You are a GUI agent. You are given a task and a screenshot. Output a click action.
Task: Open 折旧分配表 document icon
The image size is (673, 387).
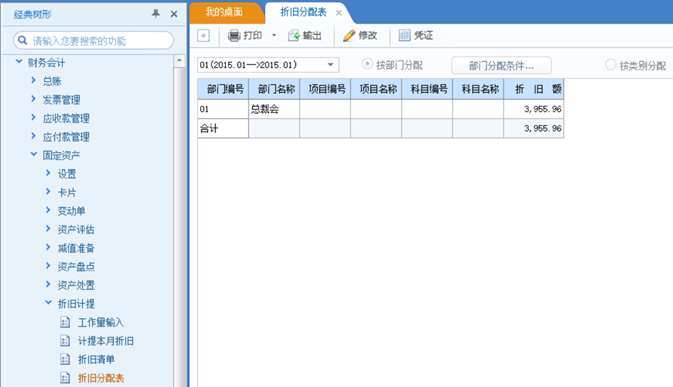pyautogui.click(x=65, y=378)
